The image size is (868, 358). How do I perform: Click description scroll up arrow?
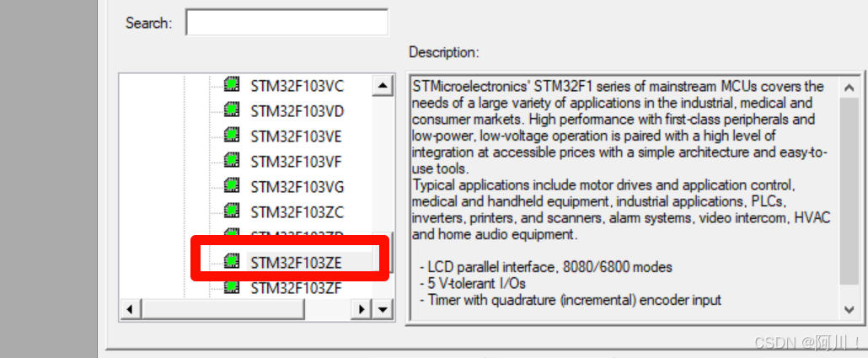point(849,87)
